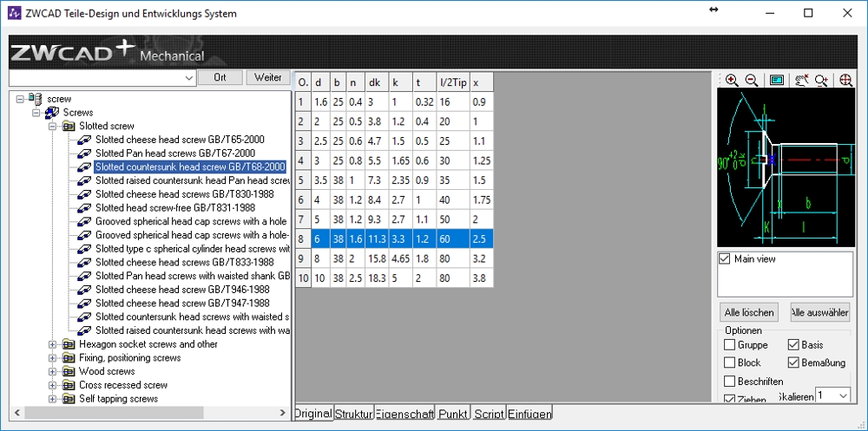Click the Wood screws folder icon

[69, 371]
